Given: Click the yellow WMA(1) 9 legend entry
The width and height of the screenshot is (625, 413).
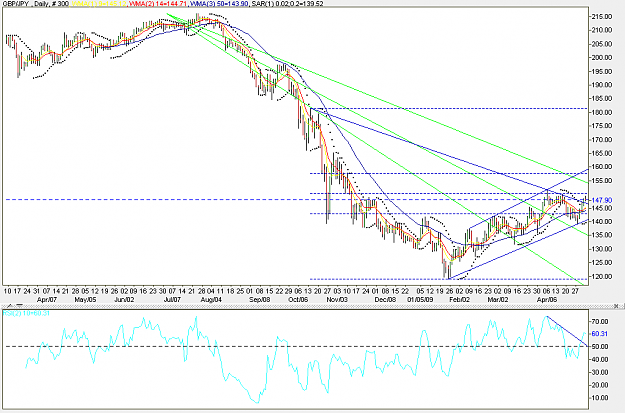Looking at the screenshot, I should tap(99, 4).
